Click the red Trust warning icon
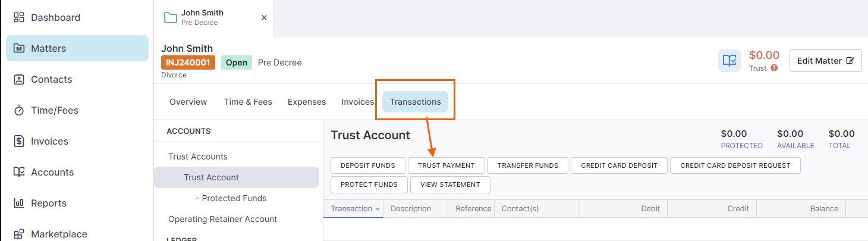868x241 pixels. coord(774,68)
